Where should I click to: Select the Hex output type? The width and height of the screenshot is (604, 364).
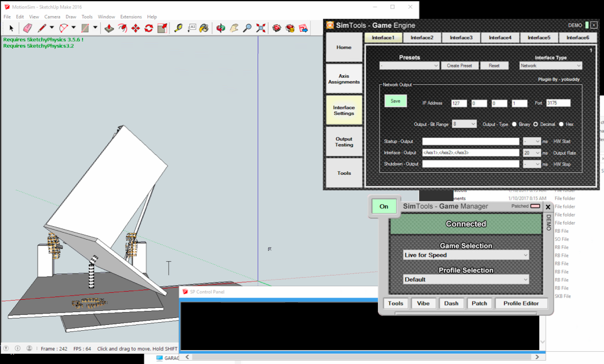click(561, 124)
